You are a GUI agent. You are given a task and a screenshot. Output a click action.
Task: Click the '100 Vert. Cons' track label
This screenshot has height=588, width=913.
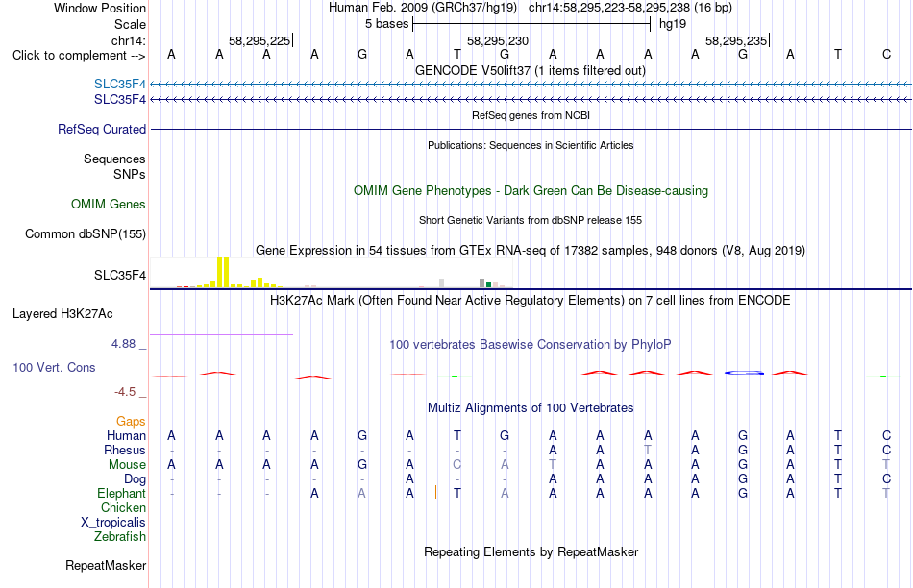(x=54, y=367)
